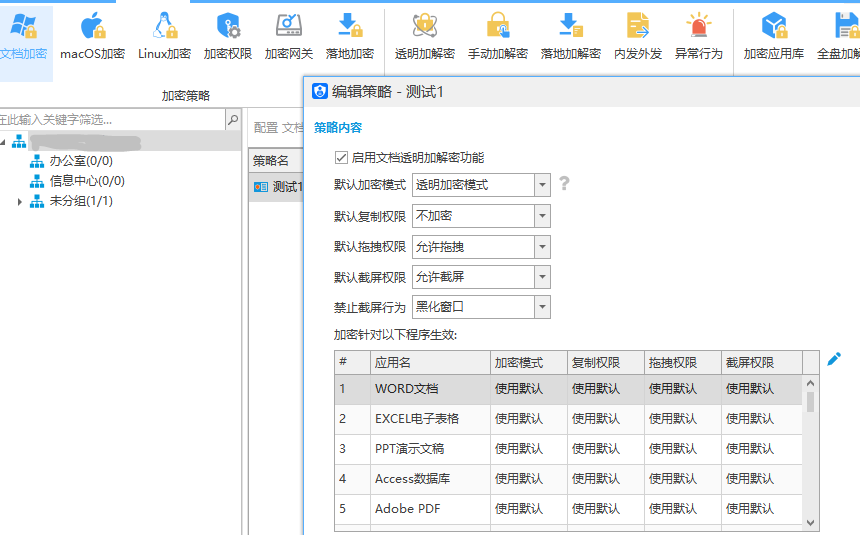Click the 加密模式 column header
Viewport: 860px width, 535px height.
(529, 363)
